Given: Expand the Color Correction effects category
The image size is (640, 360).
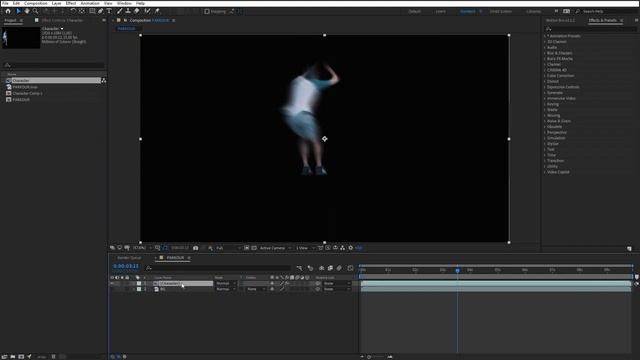Looking at the screenshot, I should [545, 76].
